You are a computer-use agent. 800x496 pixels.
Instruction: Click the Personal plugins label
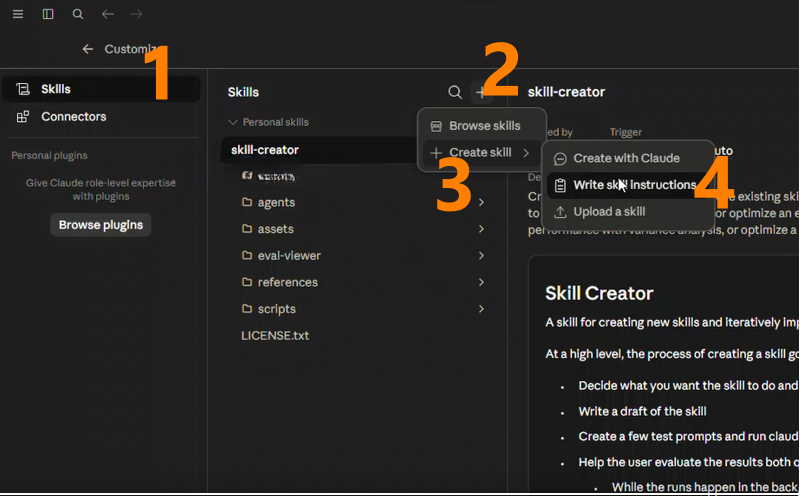[x=49, y=156]
